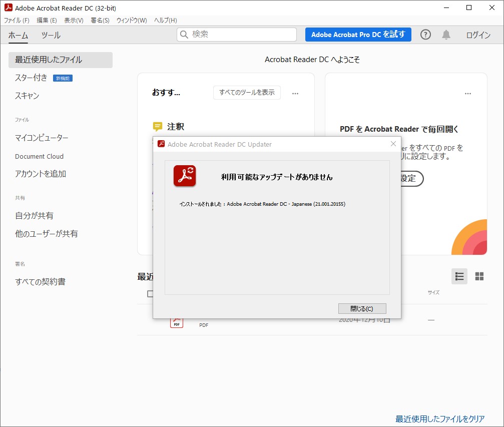
Task: Click Adobe Acrobat Pro DC を試す
Action: (x=358, y=35)
